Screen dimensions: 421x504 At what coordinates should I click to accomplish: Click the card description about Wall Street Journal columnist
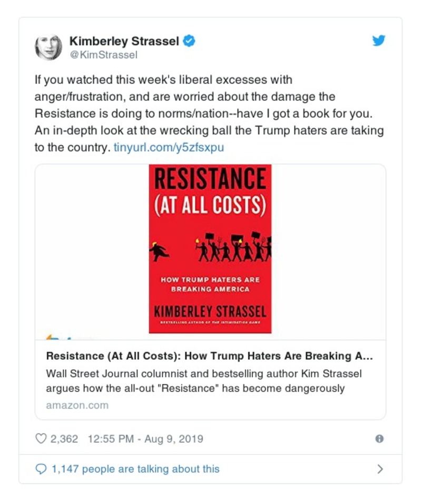204,381
